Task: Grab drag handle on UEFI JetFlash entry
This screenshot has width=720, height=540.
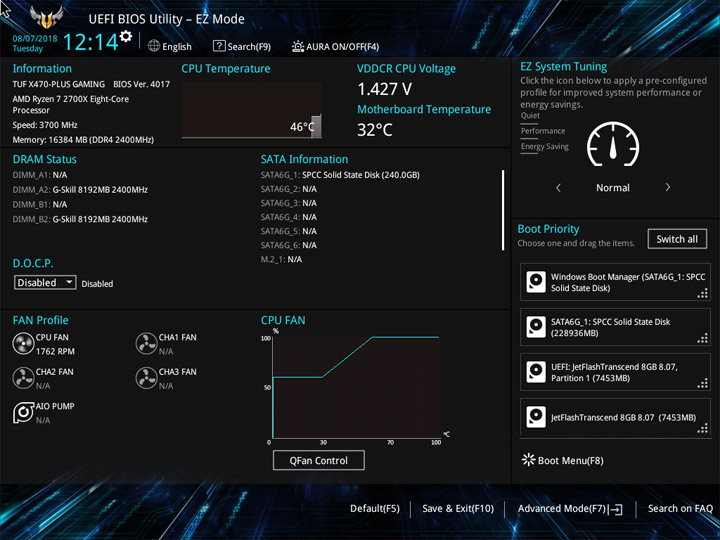Action: 703,383
